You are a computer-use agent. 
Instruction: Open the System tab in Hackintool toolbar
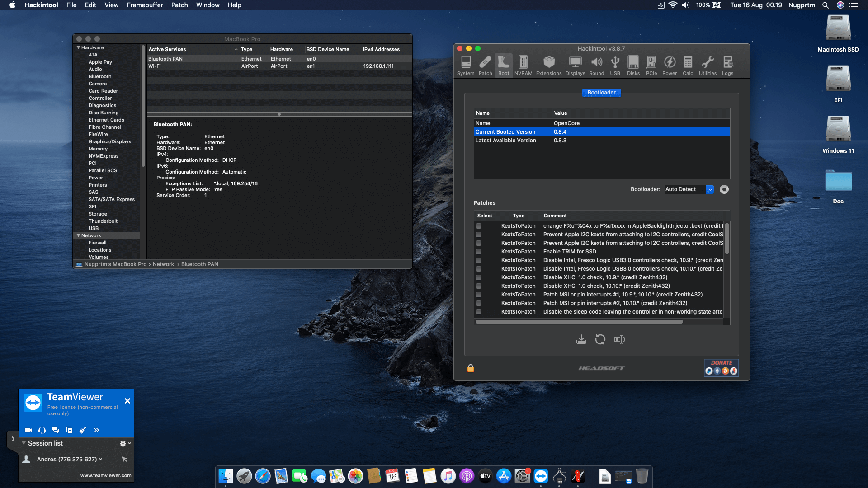(x=466, y=66)
